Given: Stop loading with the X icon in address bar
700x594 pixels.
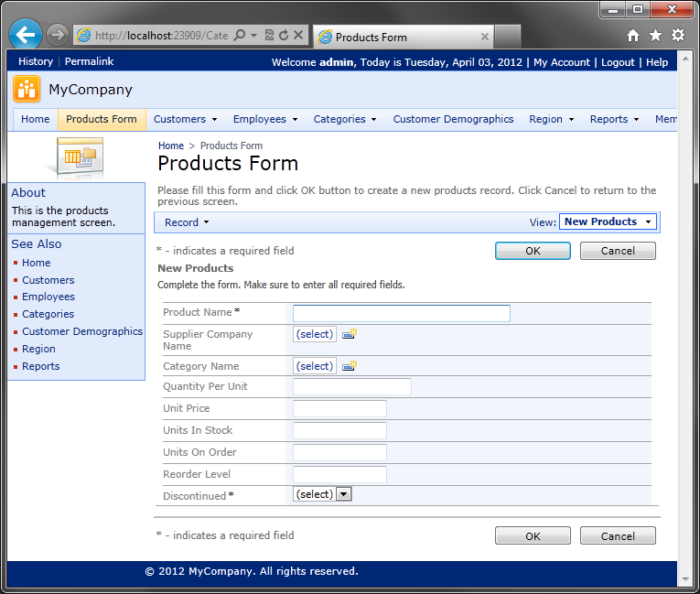Looking at the screenshot, I should (298, 35).
